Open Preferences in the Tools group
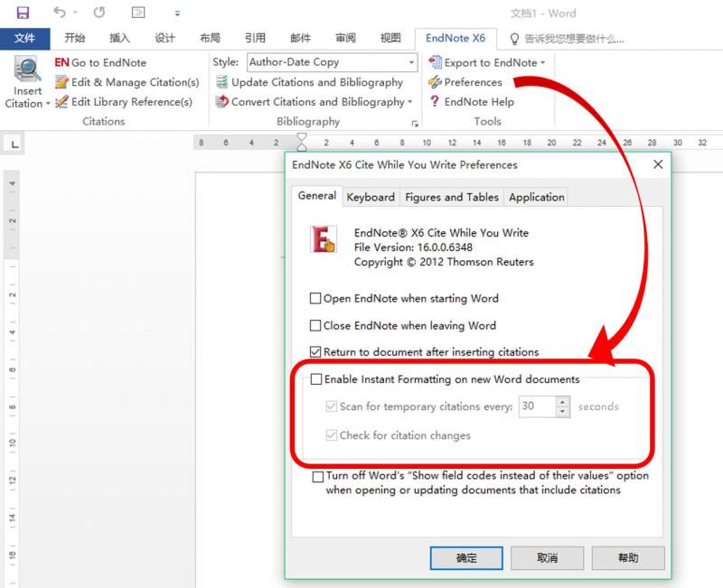 pyautogui.click(x=465, y=82)
